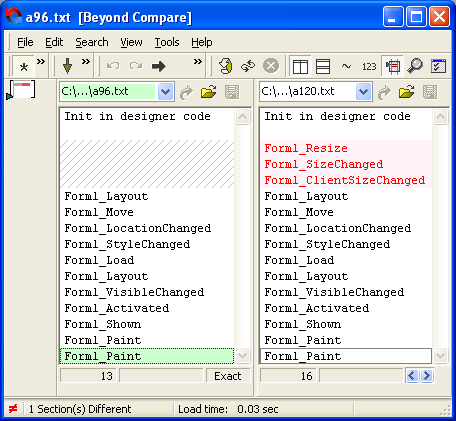The height and width of the screenshot is (421, 456).
Task: Select Form1_LocationChanged in the right pane
Action: tap(338, 228)
